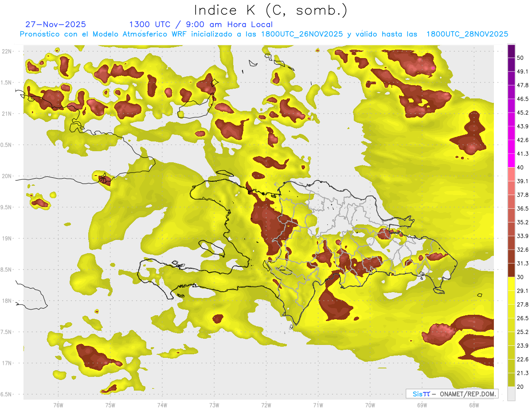Click the '69W' longitude label

[x=422, y=405]
